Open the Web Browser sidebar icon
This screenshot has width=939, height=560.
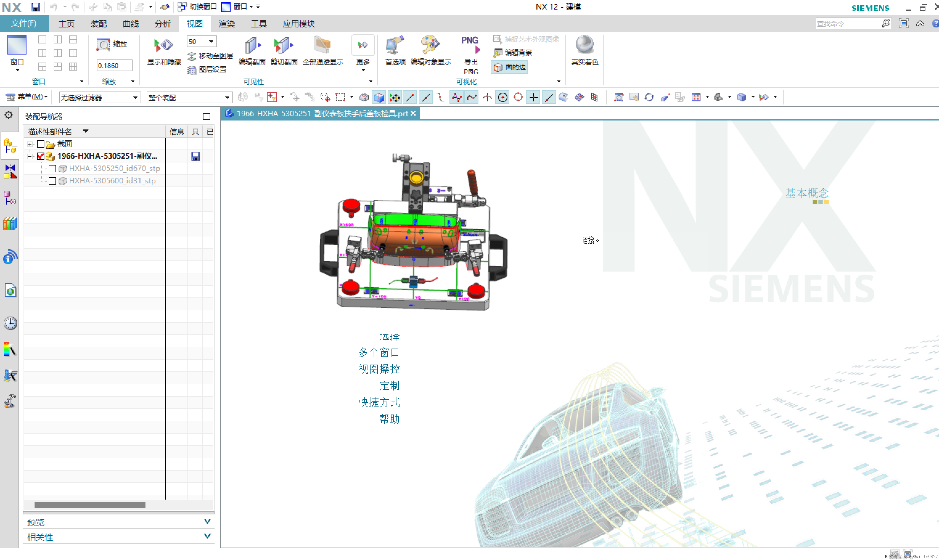(10, 291)
